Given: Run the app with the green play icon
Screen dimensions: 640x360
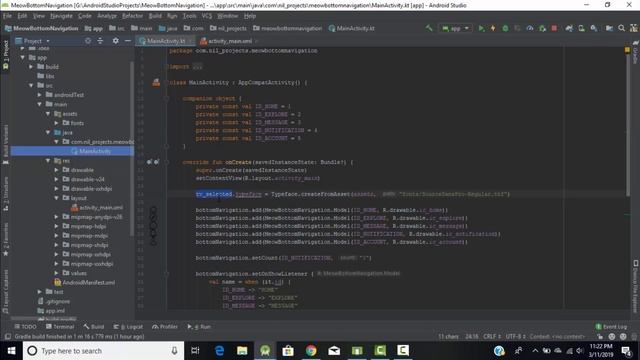Looking at the screenshot, I should pos(481,28).
